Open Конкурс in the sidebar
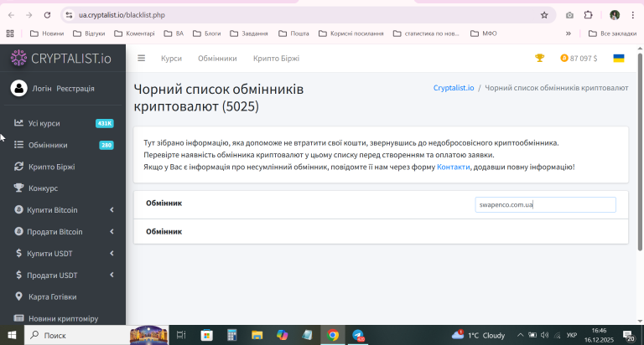Image resolution: width=644 pixels, height=345 pixels. point(43,188)
